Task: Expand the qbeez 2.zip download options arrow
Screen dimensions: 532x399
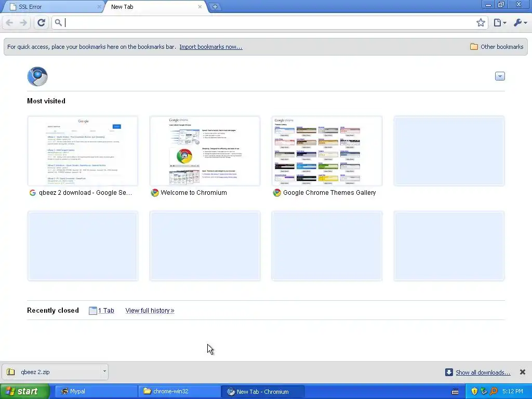Action: point(104,372)
